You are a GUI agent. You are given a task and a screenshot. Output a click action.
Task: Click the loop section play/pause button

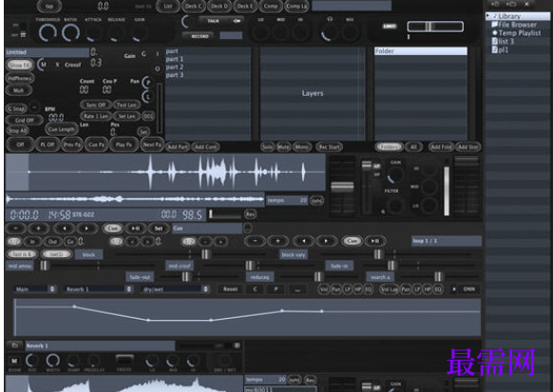375,241
